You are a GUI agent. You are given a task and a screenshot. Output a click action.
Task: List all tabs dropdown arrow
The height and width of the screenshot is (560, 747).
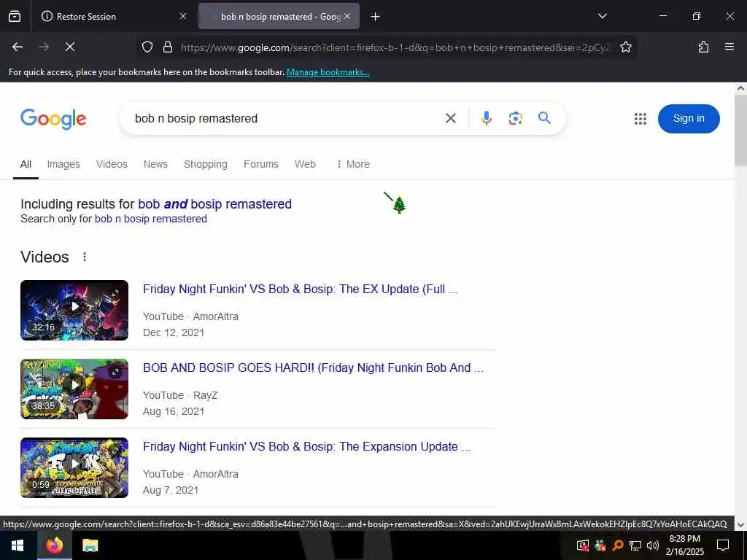[x=602, y=16]
